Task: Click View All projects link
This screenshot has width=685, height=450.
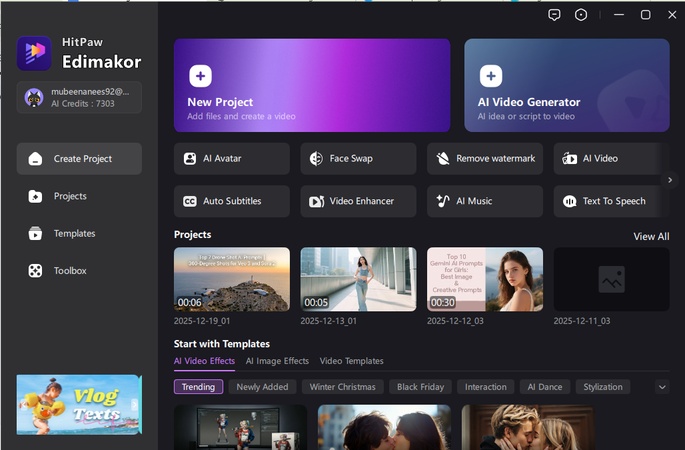Action: tap(651, 236)
